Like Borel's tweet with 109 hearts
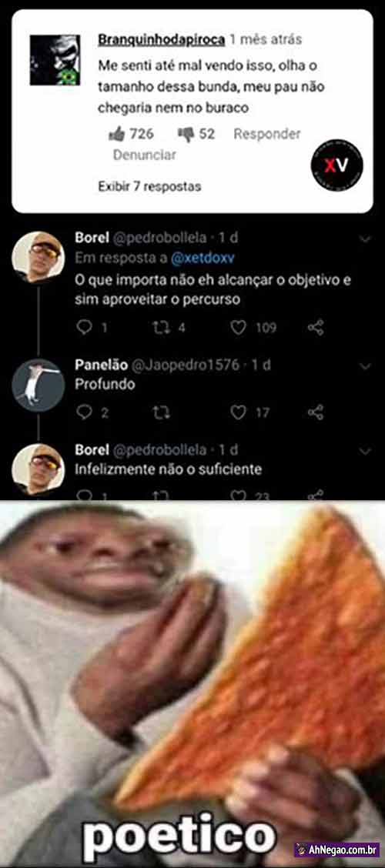This screenshot has height=868, width=385. coord(238,328)
